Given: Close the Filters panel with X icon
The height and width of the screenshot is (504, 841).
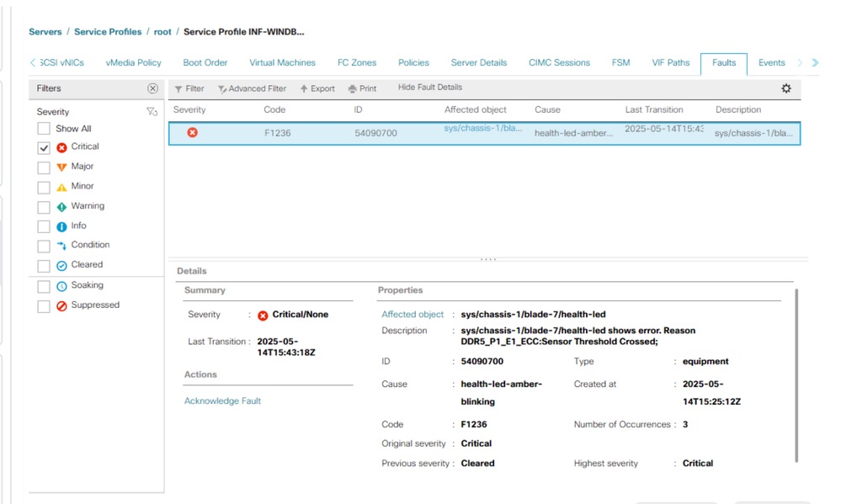Looking at the screenshot, I should [x=153, y=88].
